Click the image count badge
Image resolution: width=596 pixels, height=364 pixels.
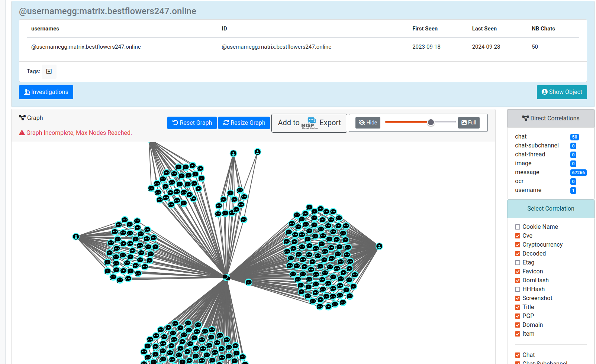[x=573, y=164]
